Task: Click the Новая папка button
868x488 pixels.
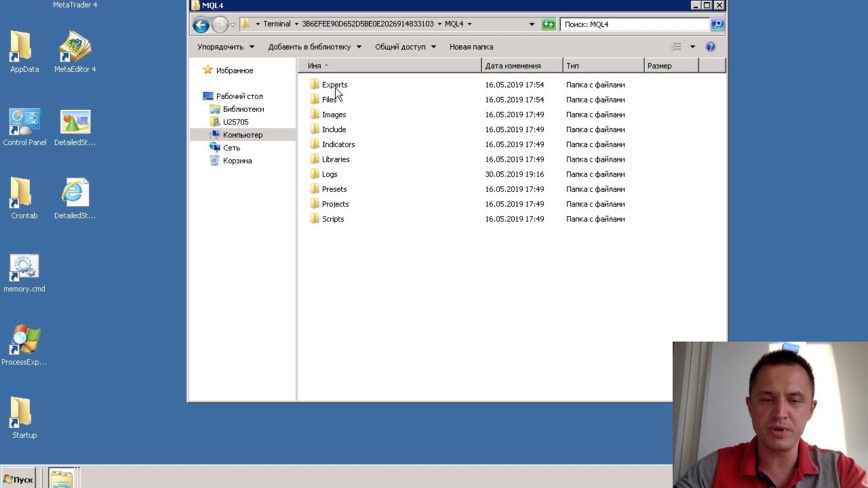Action: [x=471, y=47]
